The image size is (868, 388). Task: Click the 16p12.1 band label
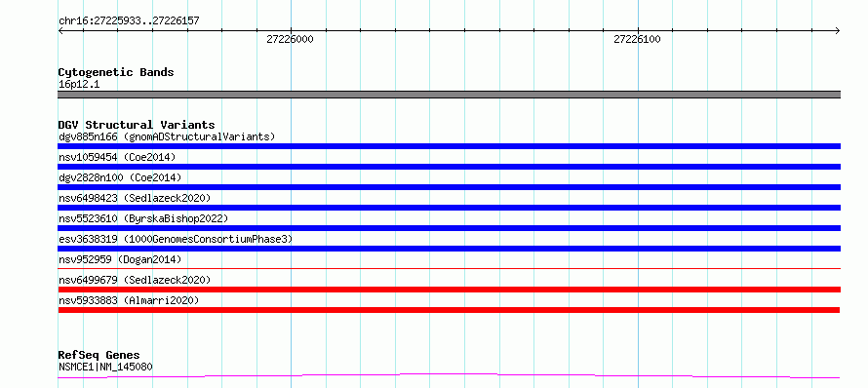79,85
